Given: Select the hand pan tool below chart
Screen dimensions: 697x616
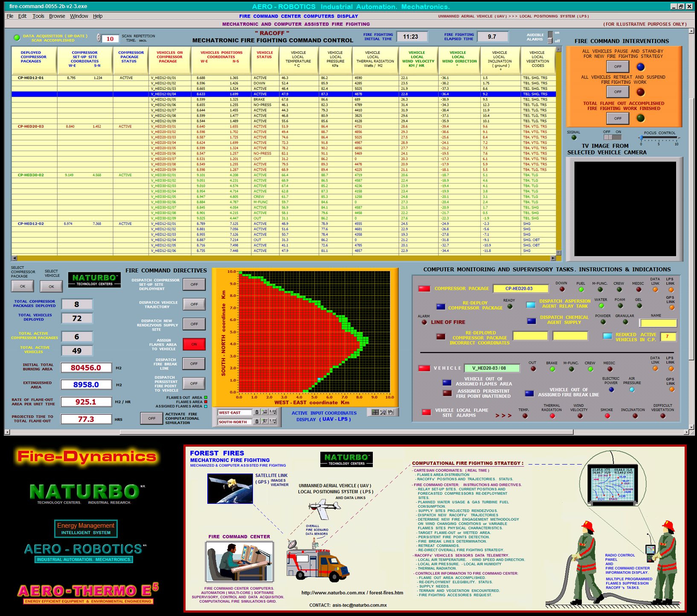Looking at the screenshot, I should tap(390, 412).
